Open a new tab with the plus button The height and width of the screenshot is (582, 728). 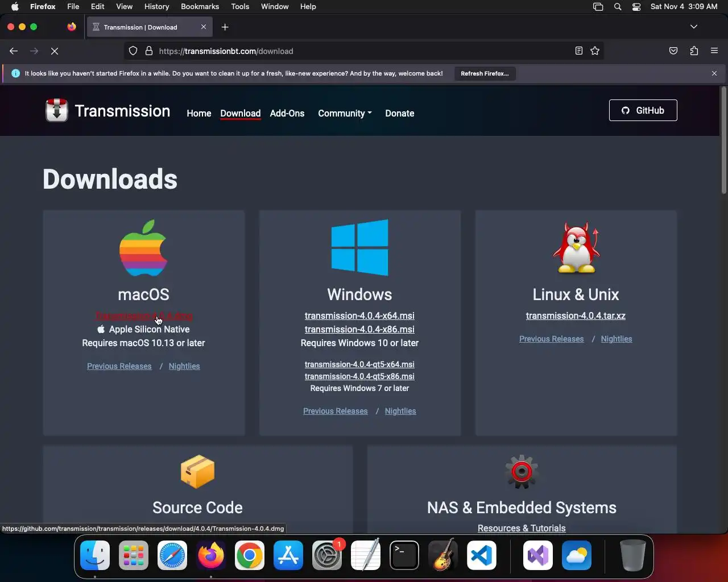coord(225,27)
